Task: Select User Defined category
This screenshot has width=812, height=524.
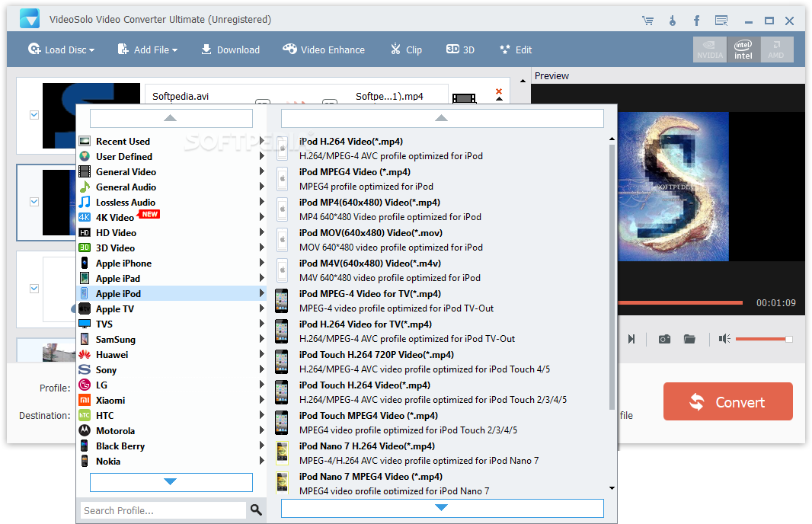Action: (171, 156)
